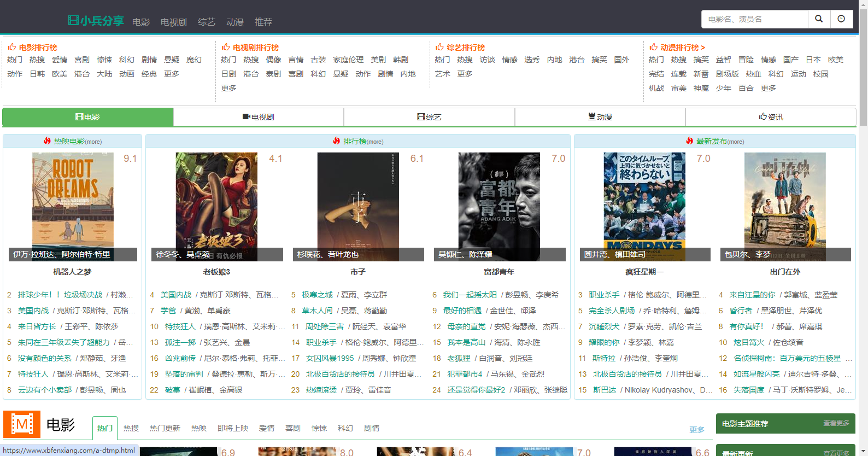
Task: Click the scrollbar up arrow
Action: click(863, 4)
